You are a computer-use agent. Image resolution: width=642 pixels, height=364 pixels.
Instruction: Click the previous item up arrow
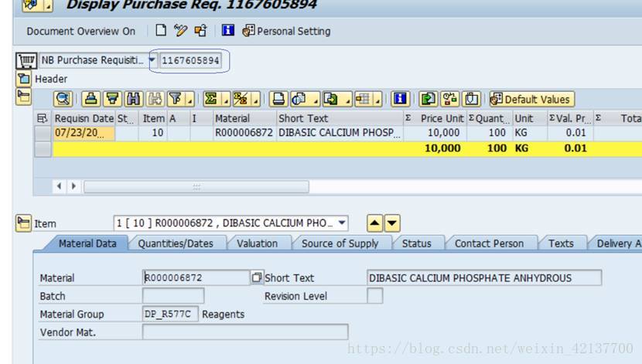tap(374, 223)
